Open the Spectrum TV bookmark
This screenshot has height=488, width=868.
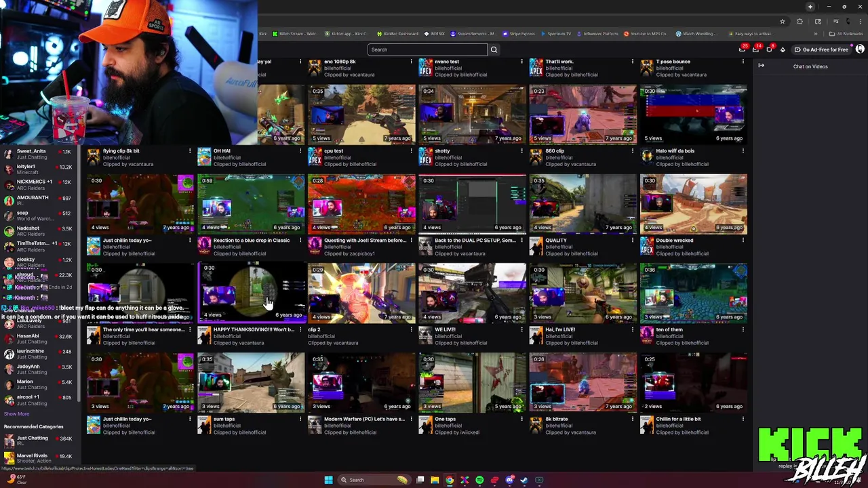[x=556, y=34]
